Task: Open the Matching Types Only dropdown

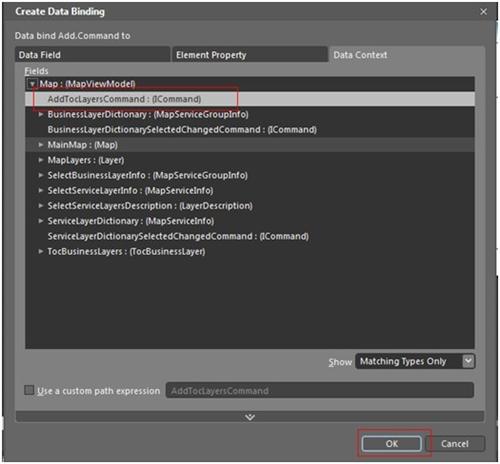Action: point(415,361)
